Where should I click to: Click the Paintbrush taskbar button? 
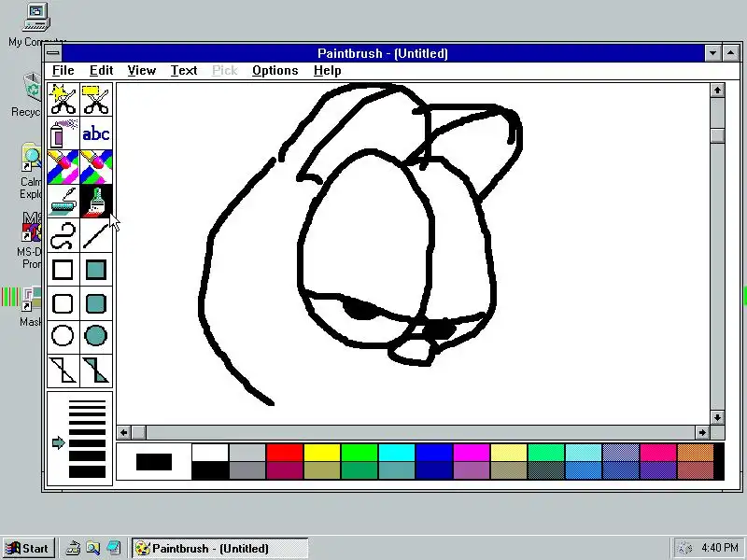pyautogui.click(x=220, y=548)
